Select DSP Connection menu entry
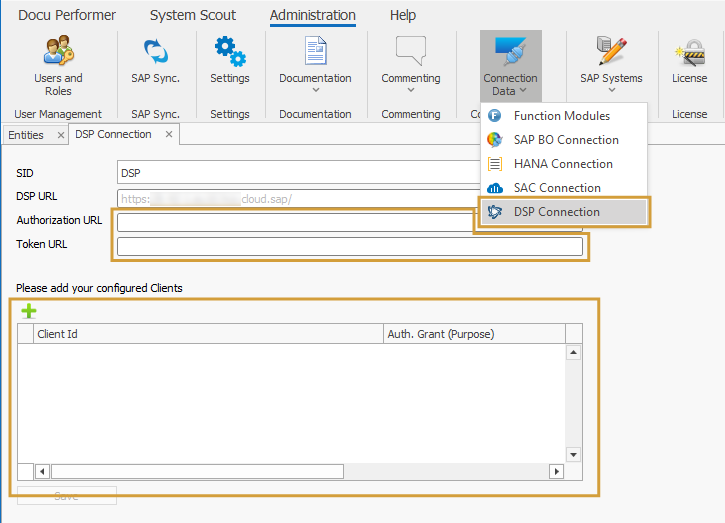Screen dimensions: 725x523 (556, 212)
